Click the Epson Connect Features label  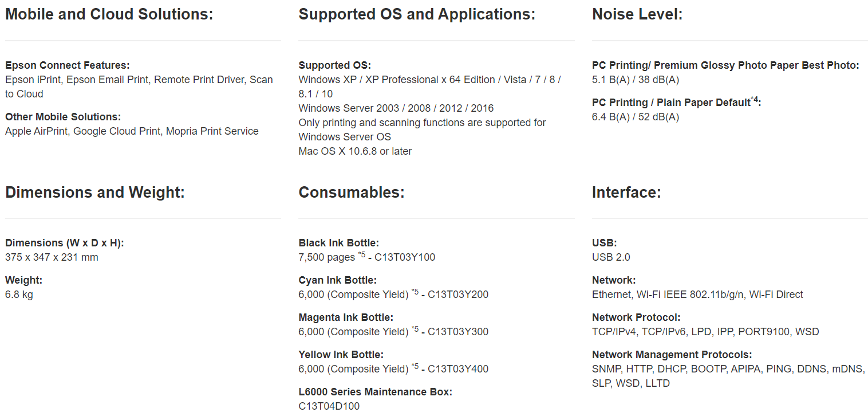pos(67,65)
